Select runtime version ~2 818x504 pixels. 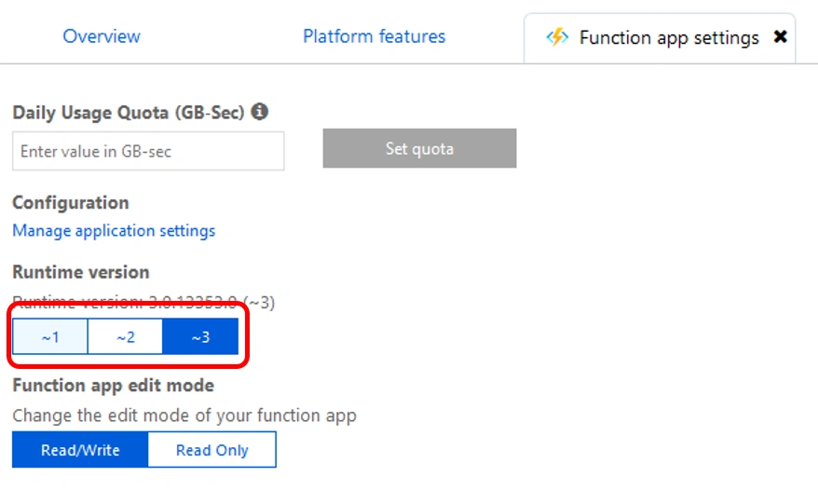[125, 336]
